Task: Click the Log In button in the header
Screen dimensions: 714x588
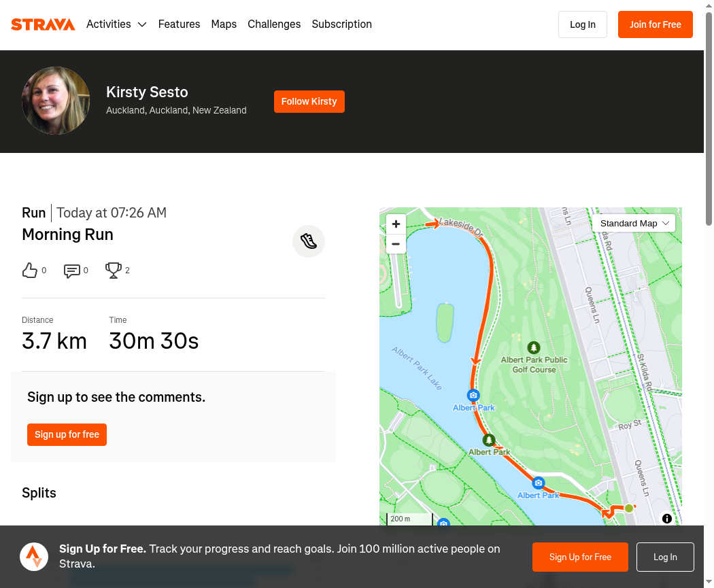Action: pos(582,24)
